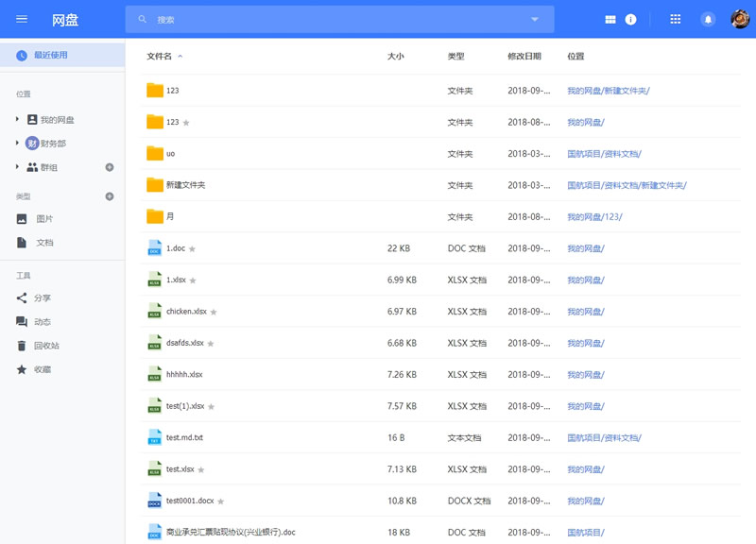
Task: Open the hamburger menu icon
Action: coord(22,19)
